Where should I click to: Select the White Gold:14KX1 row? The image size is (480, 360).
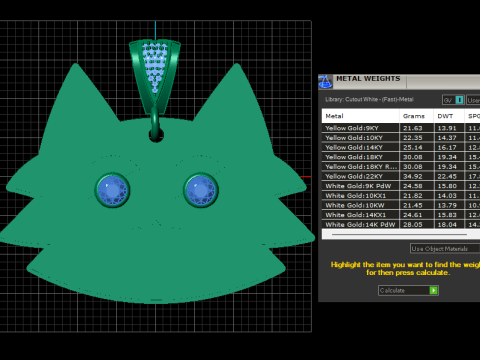(x=401, y=215)
